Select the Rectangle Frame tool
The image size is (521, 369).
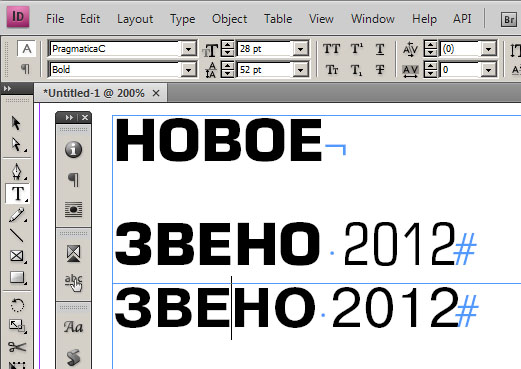point(17,256)
